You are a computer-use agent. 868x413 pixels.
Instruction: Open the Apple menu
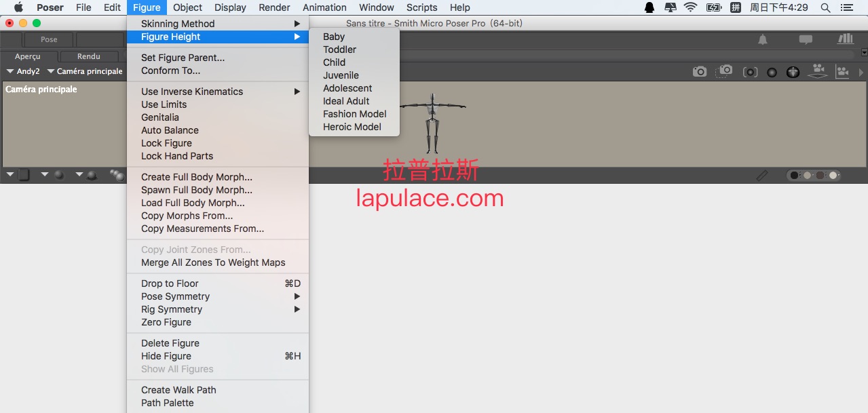tap(18, 7)
